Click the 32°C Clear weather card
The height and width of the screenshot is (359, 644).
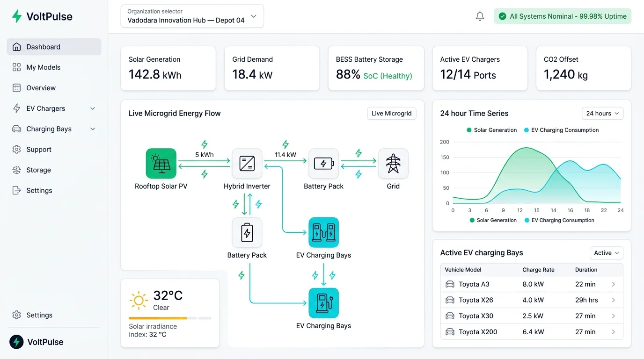tap(170, 313)
